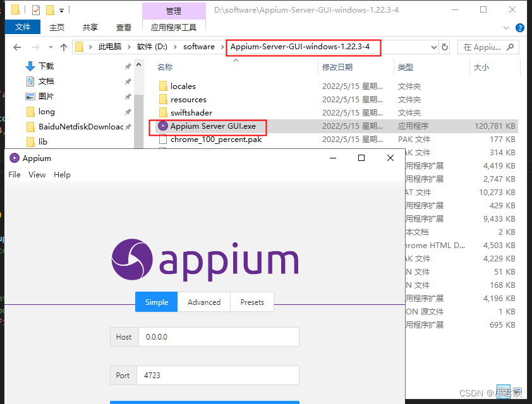Screen dimensions: 532x404
Task: Open 文档 in quick access sidebar
Action: pos(45,81)
